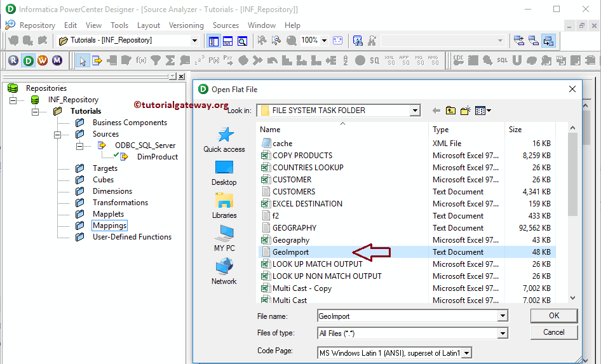Collapse the Tutorials folder tree node
Viewport: 601px width, 364px height.
coord(36,112)
